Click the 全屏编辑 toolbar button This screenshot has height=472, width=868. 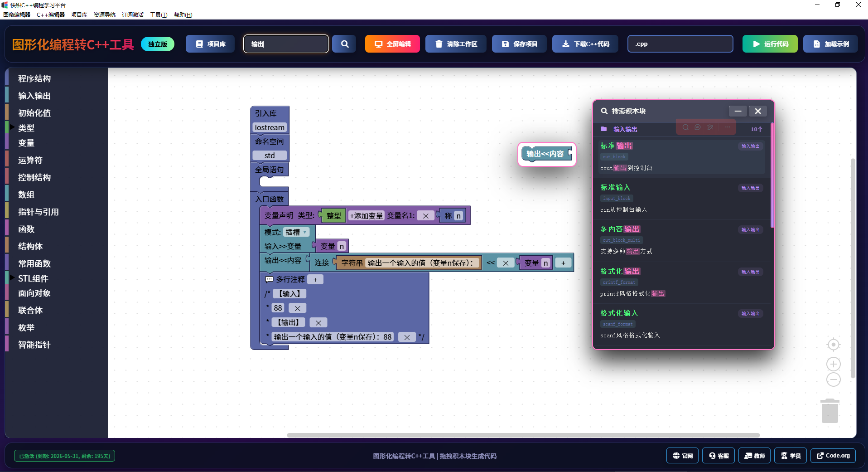pos(392,44)
